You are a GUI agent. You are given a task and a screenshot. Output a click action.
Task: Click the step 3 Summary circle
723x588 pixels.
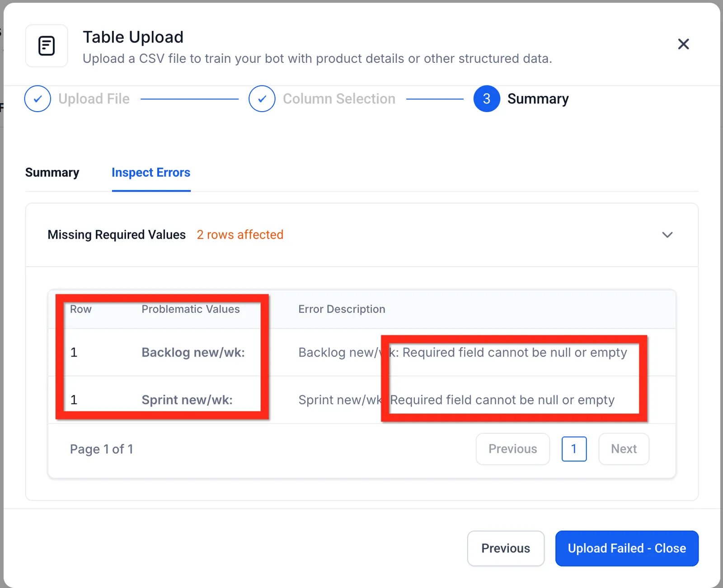pyautogui.click(x=487, y=99)
